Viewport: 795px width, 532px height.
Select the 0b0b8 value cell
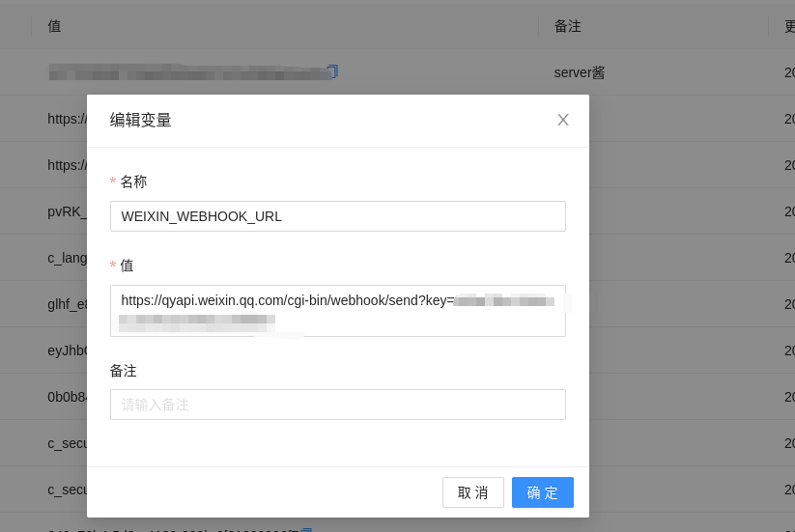(x=68, y=397)
